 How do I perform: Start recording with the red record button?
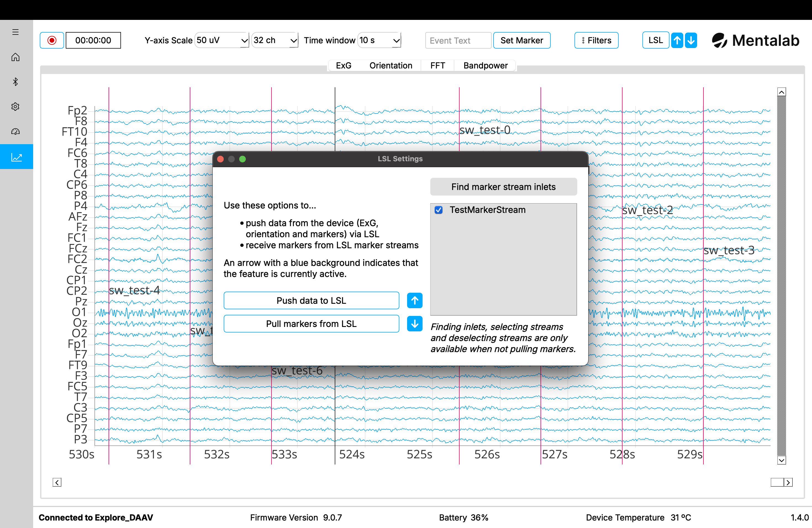click(52, 40)
